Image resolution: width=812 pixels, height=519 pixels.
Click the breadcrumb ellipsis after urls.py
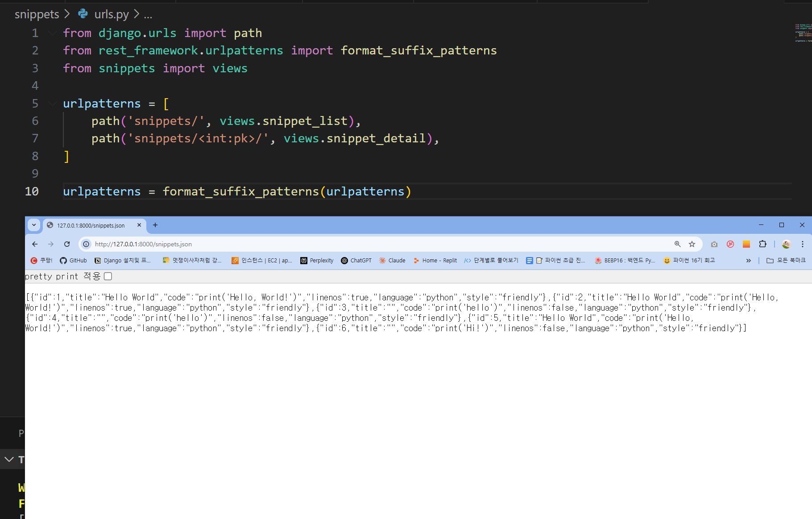[148, 15]
